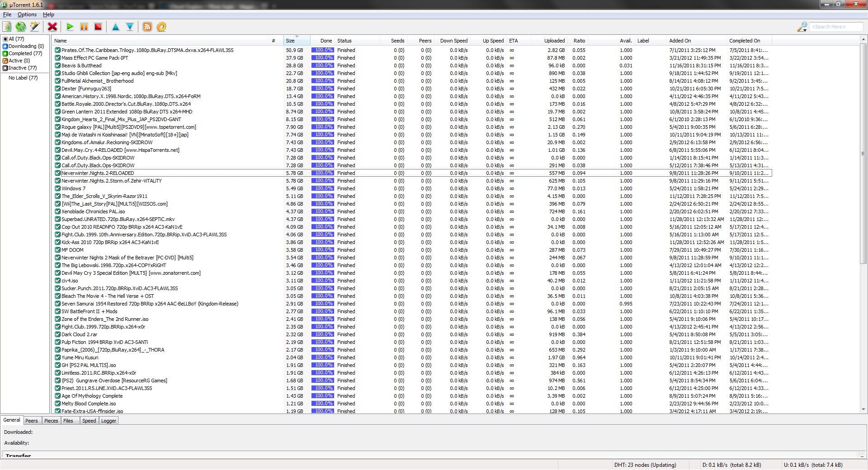Click in the Search Here field
This screenshot has height=470, width=868.
(835, 27)
